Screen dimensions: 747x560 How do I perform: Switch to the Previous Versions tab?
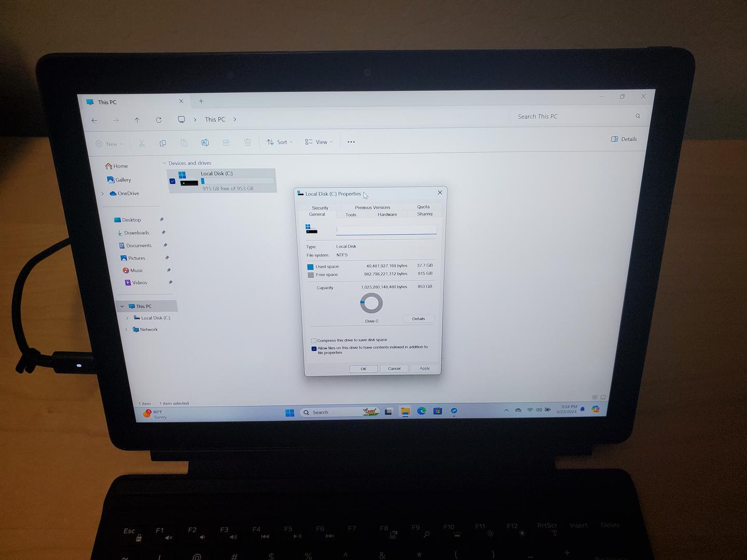tap(372, 207)
